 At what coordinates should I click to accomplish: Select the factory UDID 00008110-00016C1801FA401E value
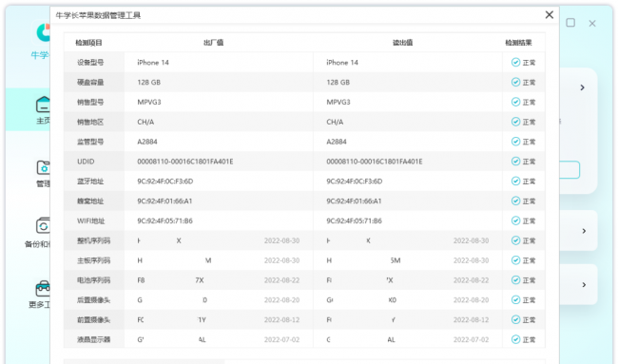tap(185, 162)
